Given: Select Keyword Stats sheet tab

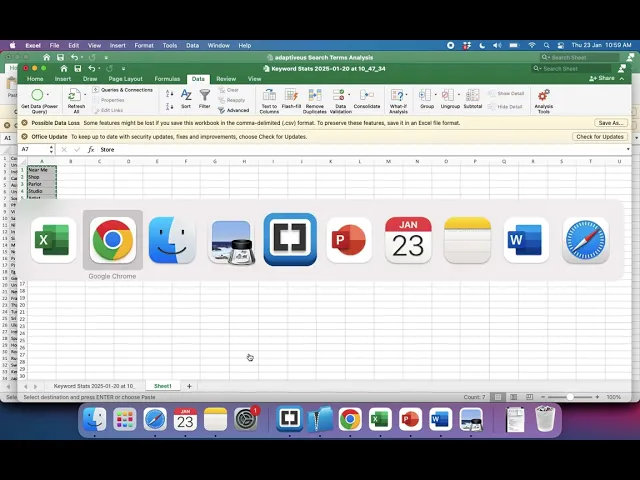Looking at the screenshot, I should click(x=94, y=386).
